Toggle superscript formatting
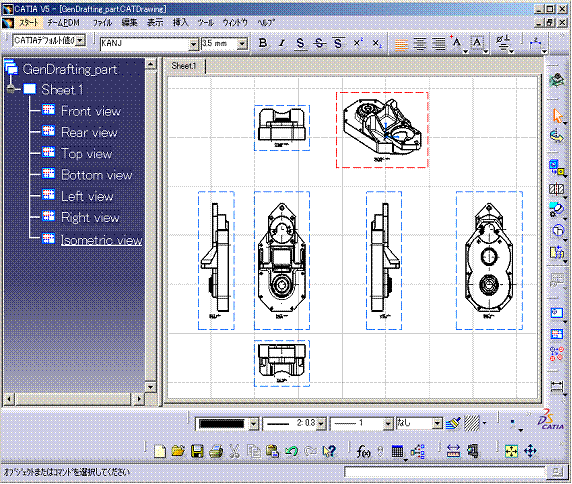This screenshot has height=484, width=572. [x=357, y=43]
